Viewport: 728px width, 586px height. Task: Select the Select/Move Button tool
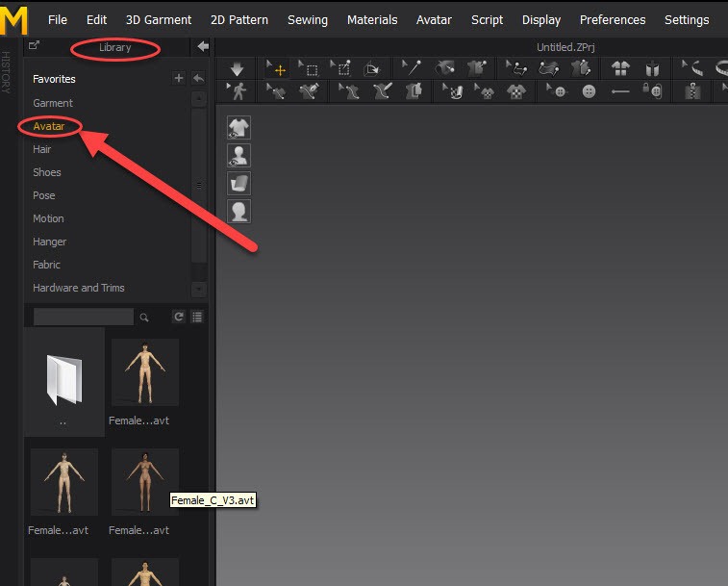[x=556, y=91]
